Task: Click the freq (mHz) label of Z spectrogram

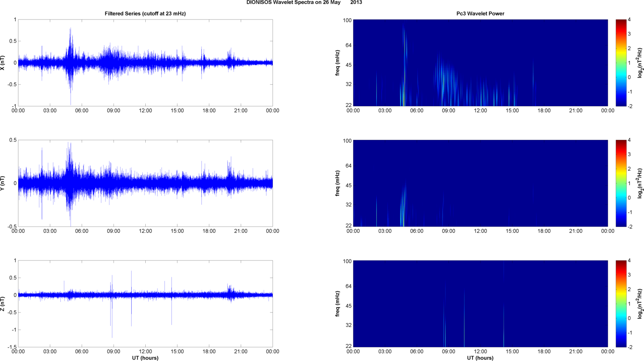Action: (x=338, y=304)
